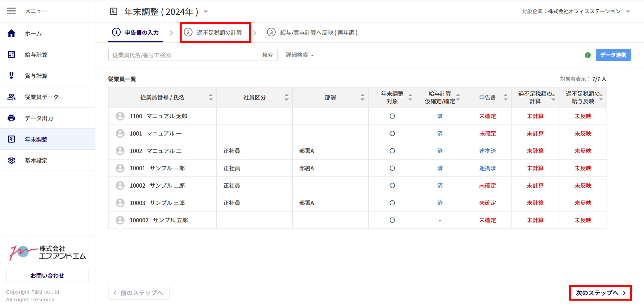The width and height of the screenshot is (644, 308).
Task: Click 済 status for サンプル 三郎
Action: [x=440, y=203]
